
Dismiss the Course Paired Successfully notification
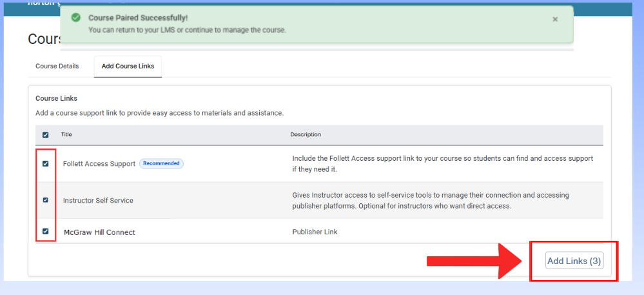555,19
